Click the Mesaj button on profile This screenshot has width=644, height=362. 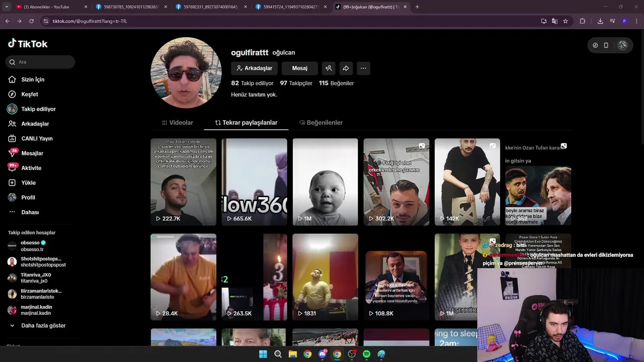coord(299,68)
